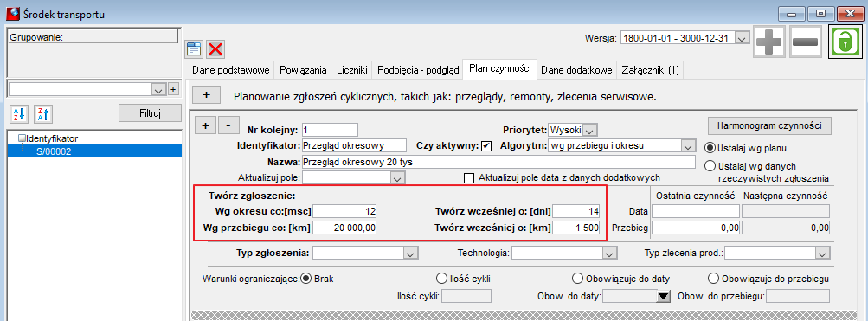Open the Typ zgłoszenia dropdown
The width and height of the screenshot is (868, 321).
410,253
